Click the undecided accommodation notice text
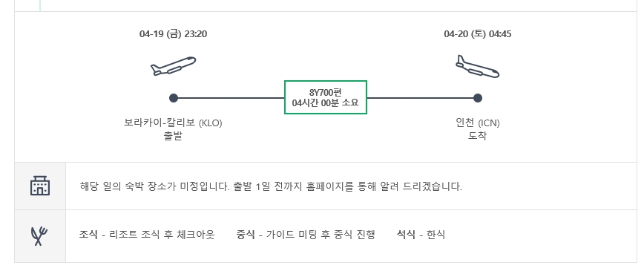 pyautogui.click(x=271, y=186)
